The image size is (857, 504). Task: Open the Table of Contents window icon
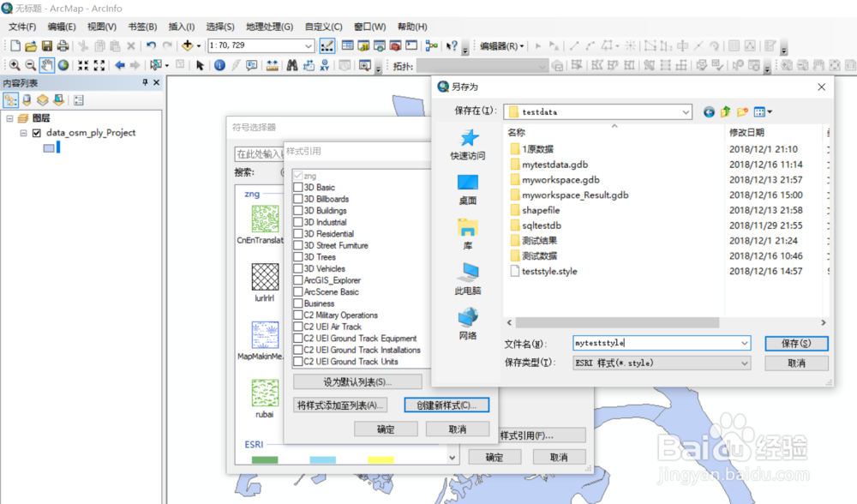pos(347,46)
